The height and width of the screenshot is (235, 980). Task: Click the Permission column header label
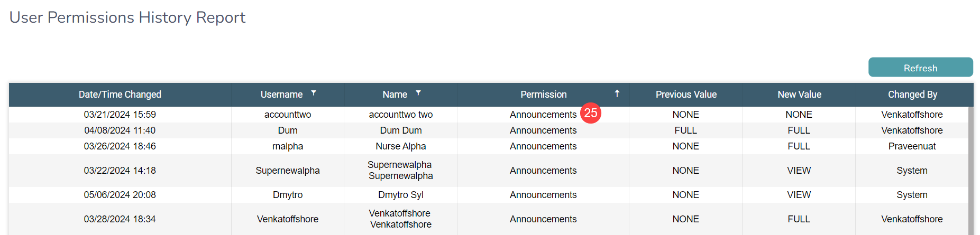point(543,95)
